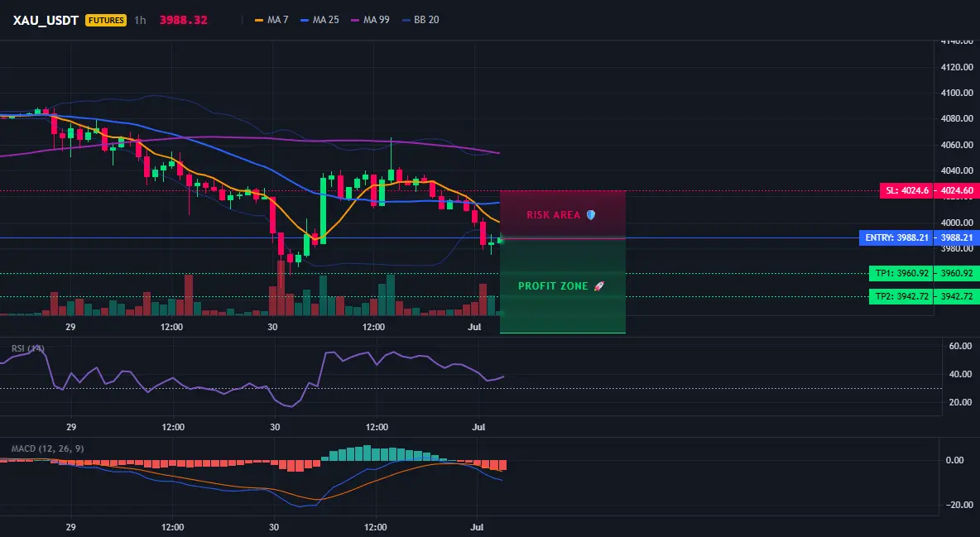Screen dimensions: 980x537
Task: Click the green 3960.92 price tag
Action: pos(957,273)
